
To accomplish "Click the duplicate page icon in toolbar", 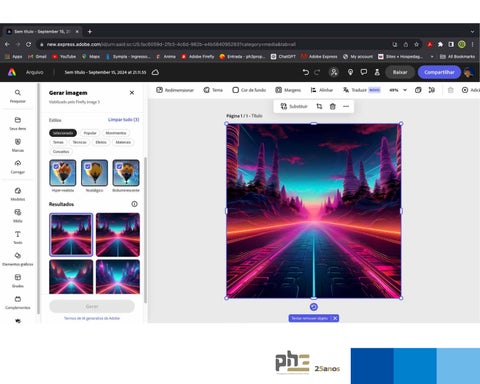I will [x=418, y=90].
